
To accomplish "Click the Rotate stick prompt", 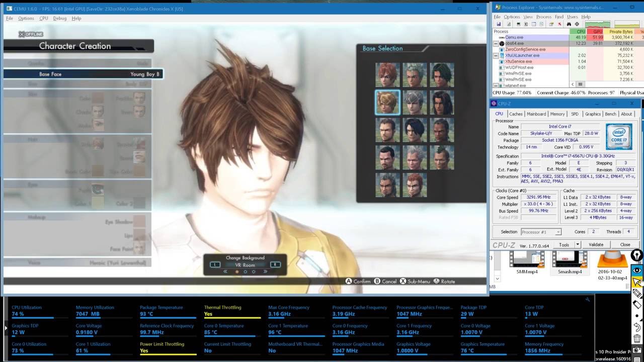I will [x=444, y=282].
